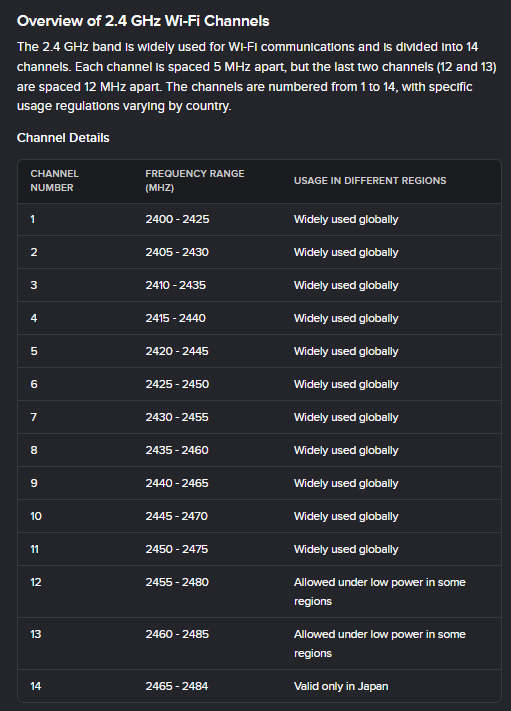Click 'Widely used globally' in channel 11 row

(346, 550)
